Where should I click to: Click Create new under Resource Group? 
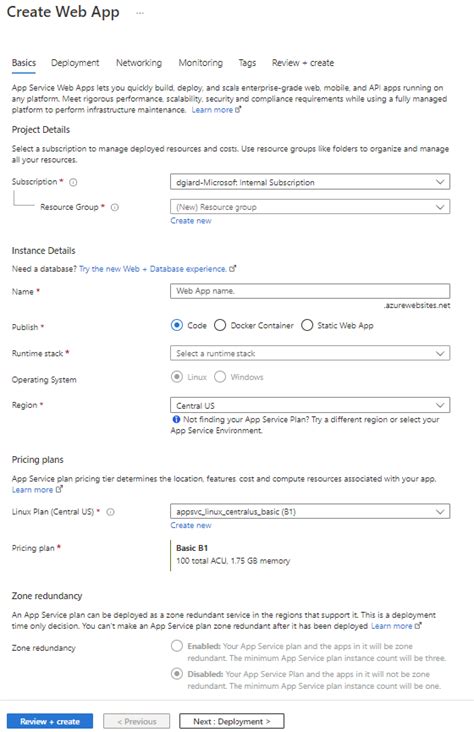pyautogui.click(x=191, y=221)
